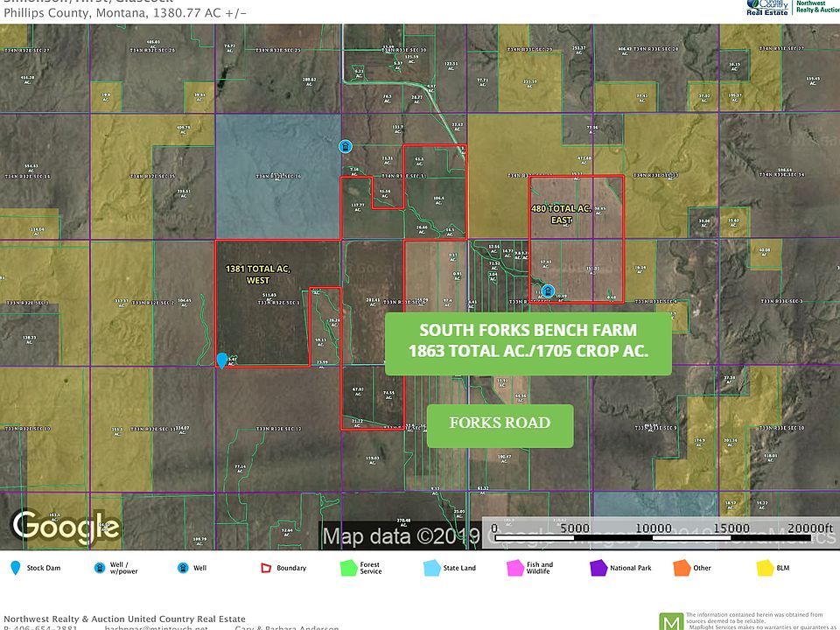Viewport: 840px width, 630px height.
Task: Click well marker beside the blue State Land parcel
Action: click(x=346, y=146)
